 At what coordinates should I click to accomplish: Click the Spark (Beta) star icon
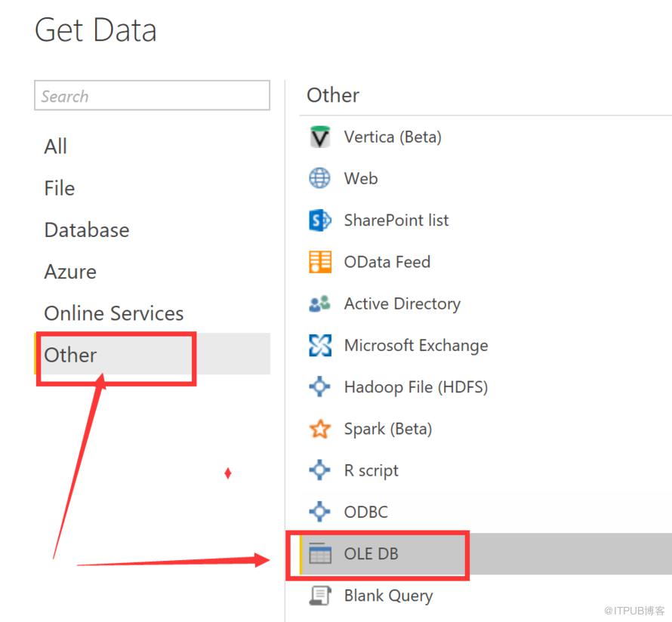click(x=319, y=428)
